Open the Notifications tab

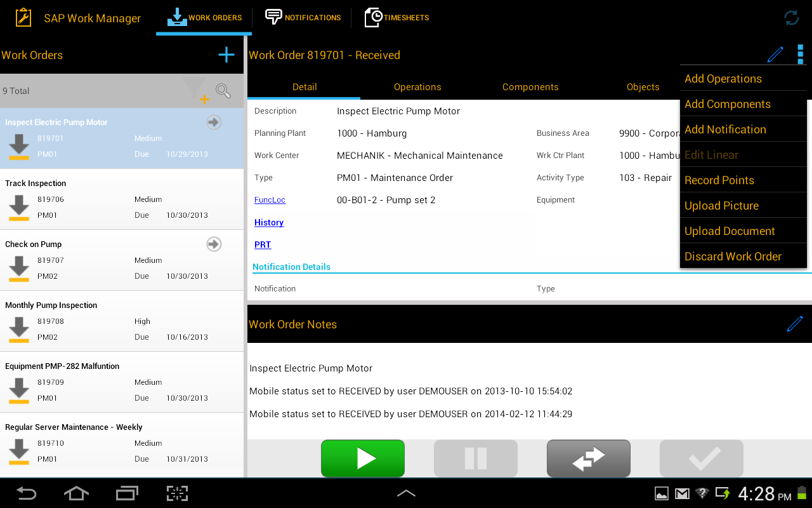[x=303, y=18]
